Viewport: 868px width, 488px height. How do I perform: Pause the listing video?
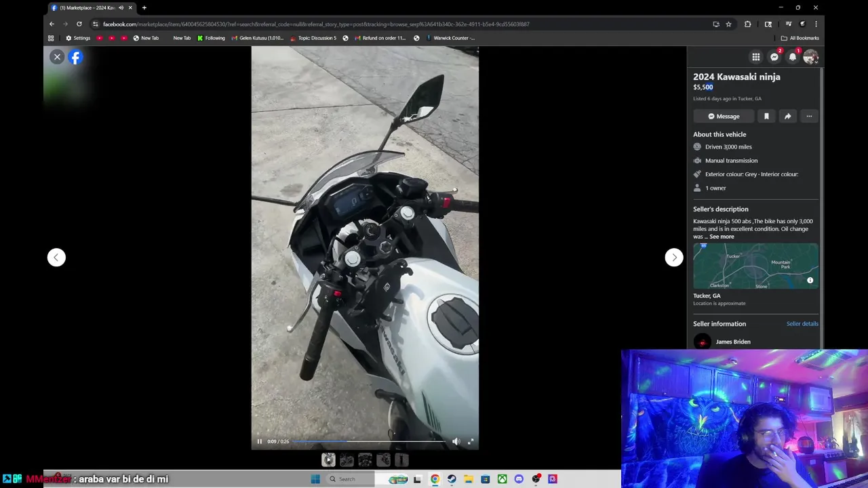coord(259,441)
